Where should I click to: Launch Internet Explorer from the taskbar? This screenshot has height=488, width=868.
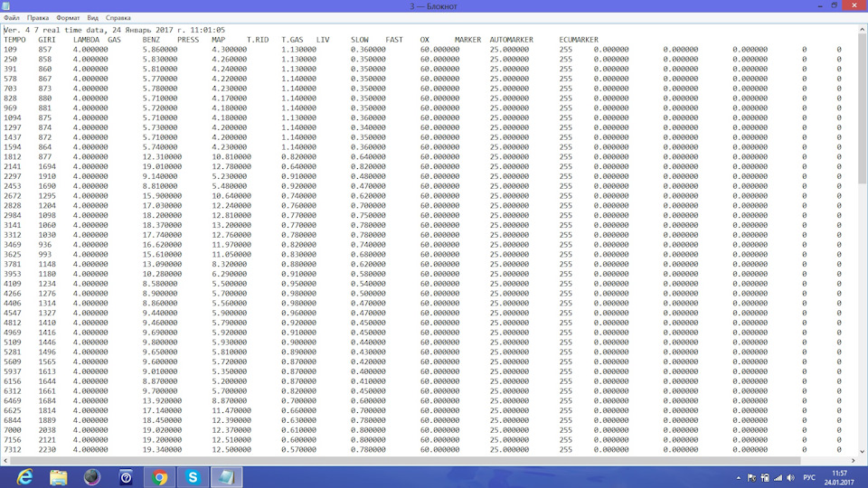click(x=25, y=477)
